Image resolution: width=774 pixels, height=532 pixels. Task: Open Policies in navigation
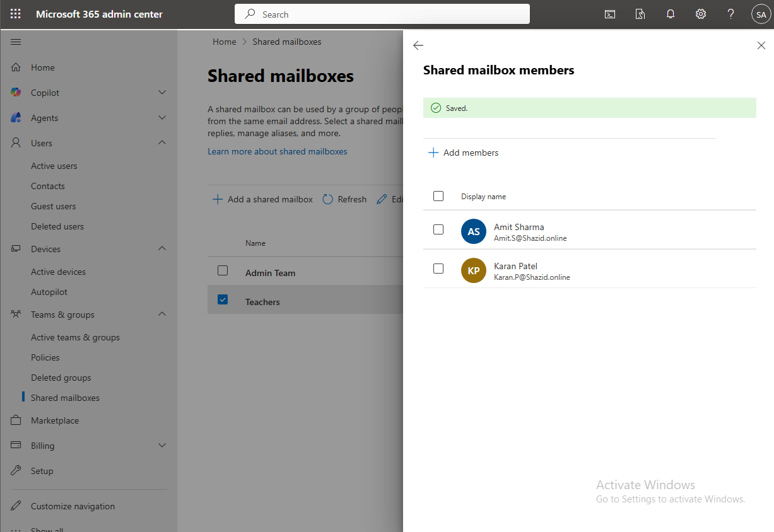click(x=45, y=357)
